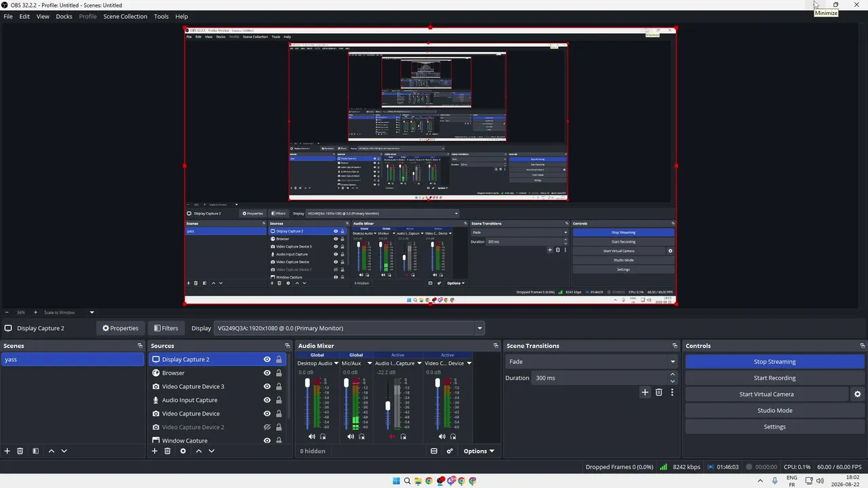Open Desktop Audio channel dropdown arrow
This screenshot has width=868, height=488.
click(336, 363)
